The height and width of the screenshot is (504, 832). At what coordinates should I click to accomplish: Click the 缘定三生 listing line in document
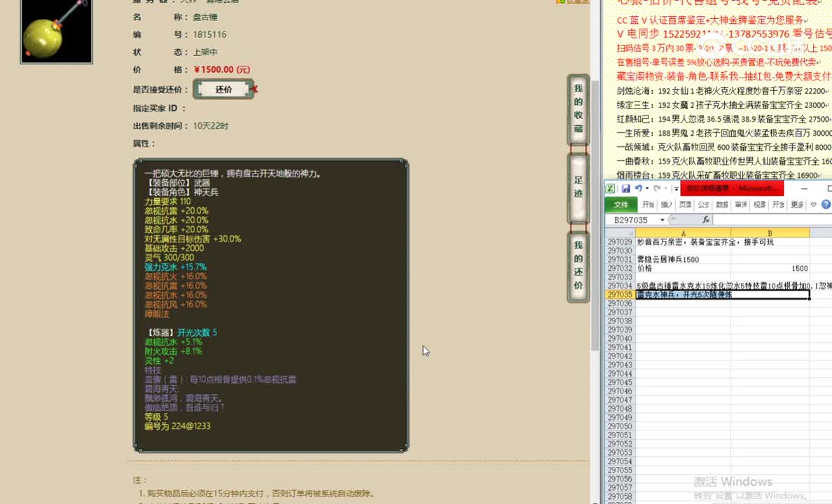[723, 105]
